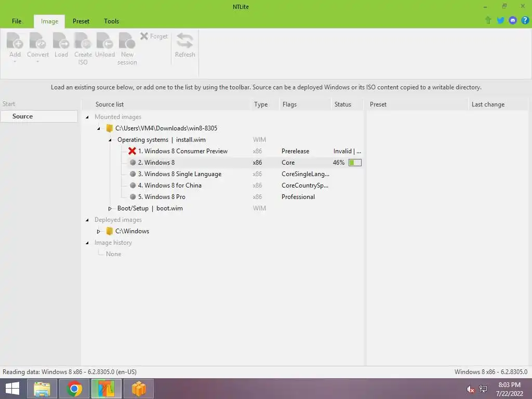
Task: Open the Convert button dropdown arrow
Action: (37, 62)
